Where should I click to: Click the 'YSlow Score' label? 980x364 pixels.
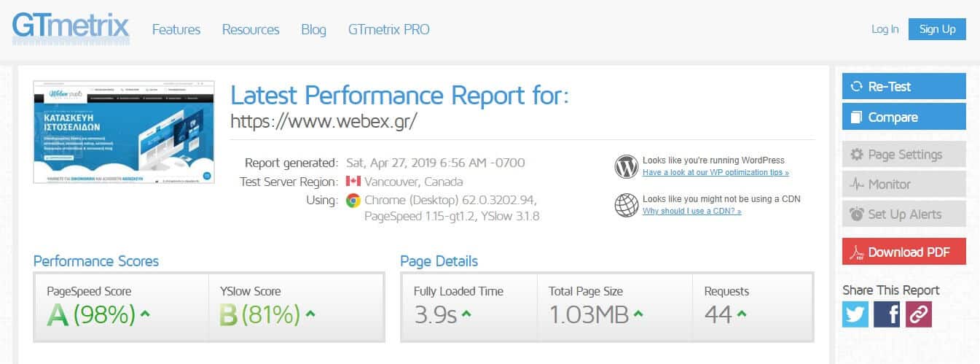coord(250,291)
